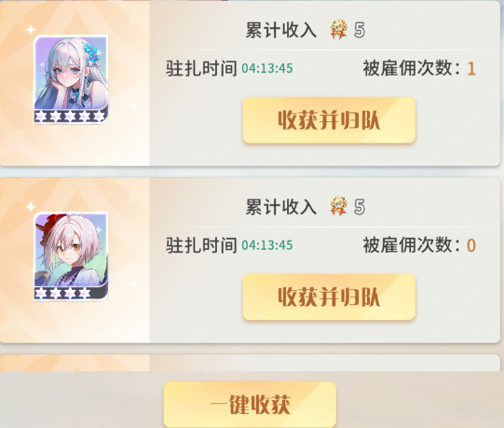This screenshot has width=504, height=428.
Task: Select the 累计收入 label in the five-star character's card
Action: coord(281,30)
